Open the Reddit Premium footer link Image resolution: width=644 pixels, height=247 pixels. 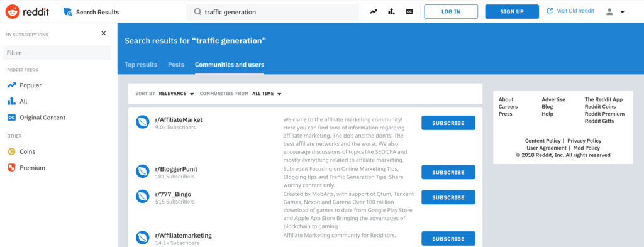[604, 114]
